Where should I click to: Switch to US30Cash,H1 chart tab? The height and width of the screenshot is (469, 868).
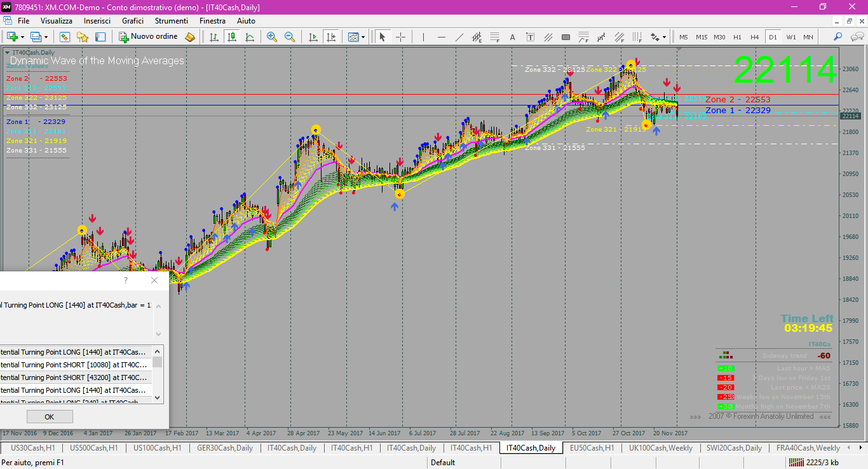pyautogui.click(x=32, y=448)
